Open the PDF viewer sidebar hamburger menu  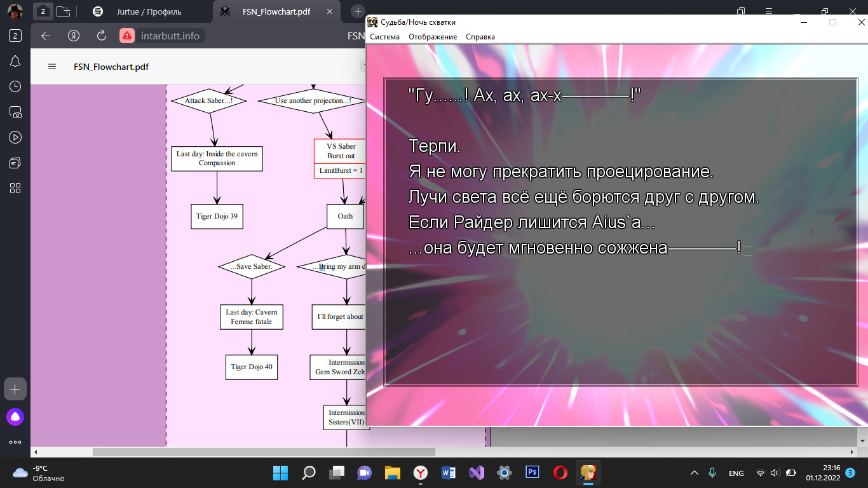coord(52,67)
